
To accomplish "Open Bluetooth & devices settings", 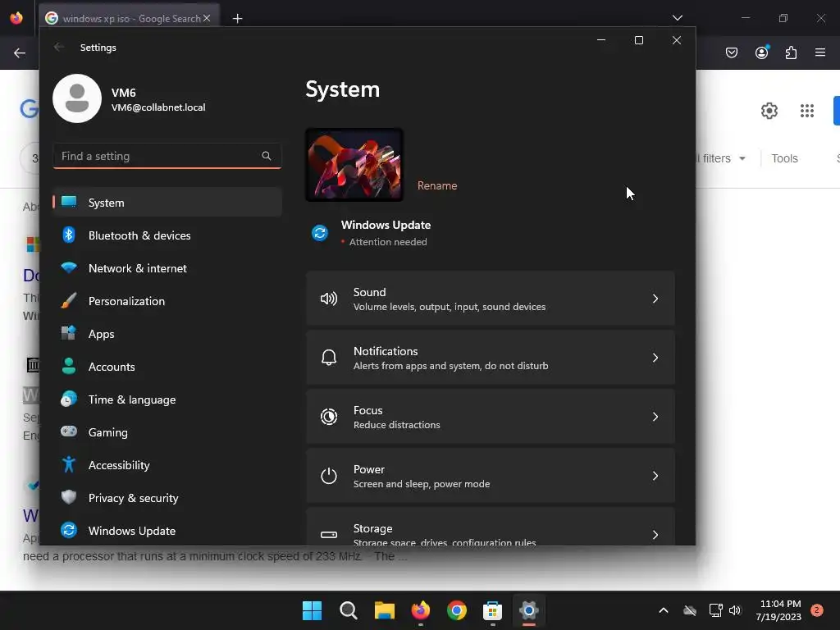I will coord(167,235).
